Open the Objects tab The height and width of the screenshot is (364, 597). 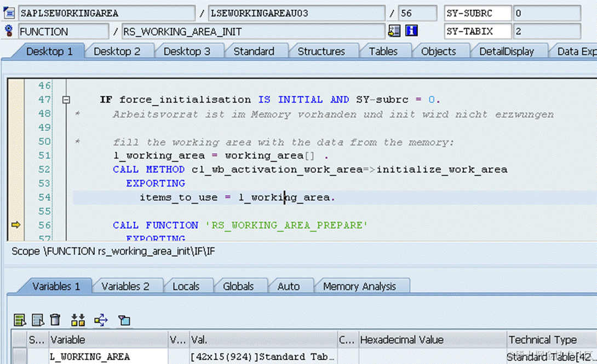pos(438,51)
